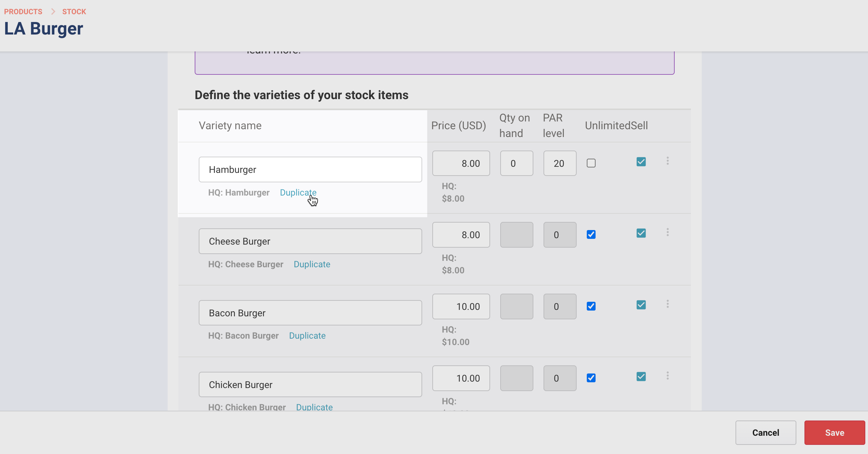868x454 pixels.
Task: Click 'Define the varieties of your stock items' heading
Action: [x=302, y=95]
